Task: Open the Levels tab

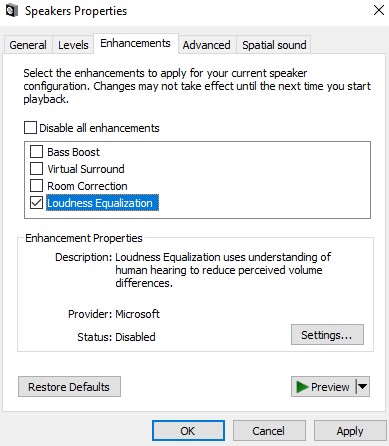Action: [x=73, y=45]
